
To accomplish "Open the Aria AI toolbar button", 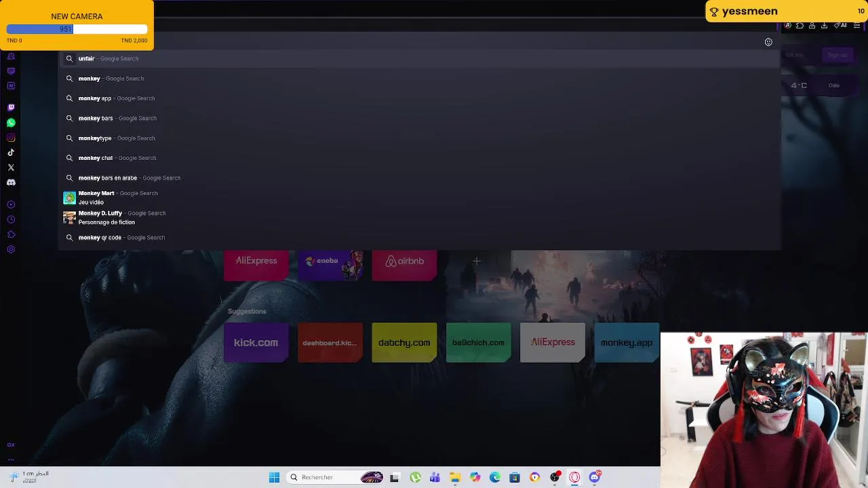I will pos(841,26).
